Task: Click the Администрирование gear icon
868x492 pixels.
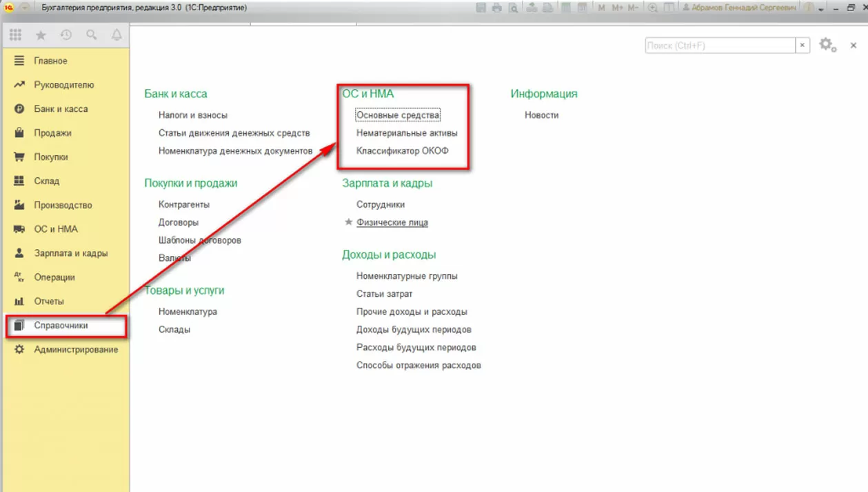Action: [19, 350]
